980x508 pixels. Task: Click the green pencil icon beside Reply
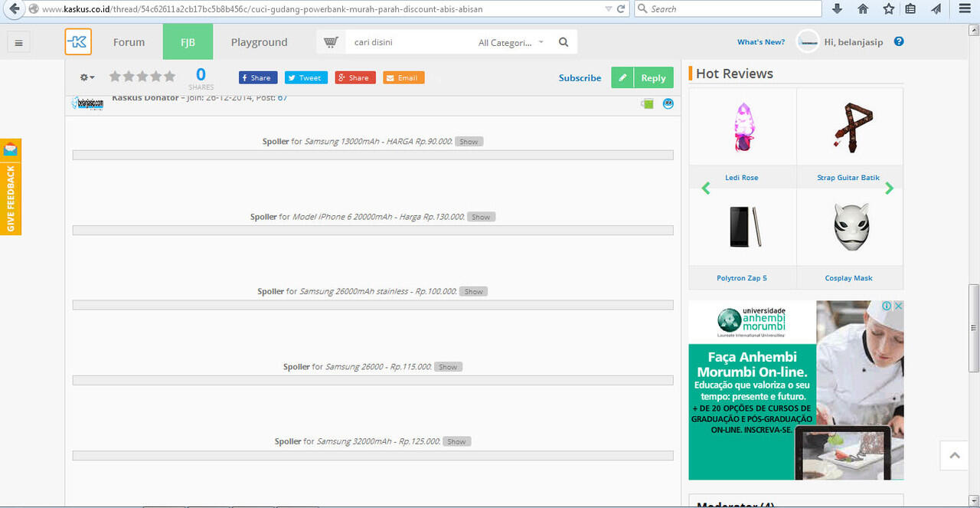[622, 77]
